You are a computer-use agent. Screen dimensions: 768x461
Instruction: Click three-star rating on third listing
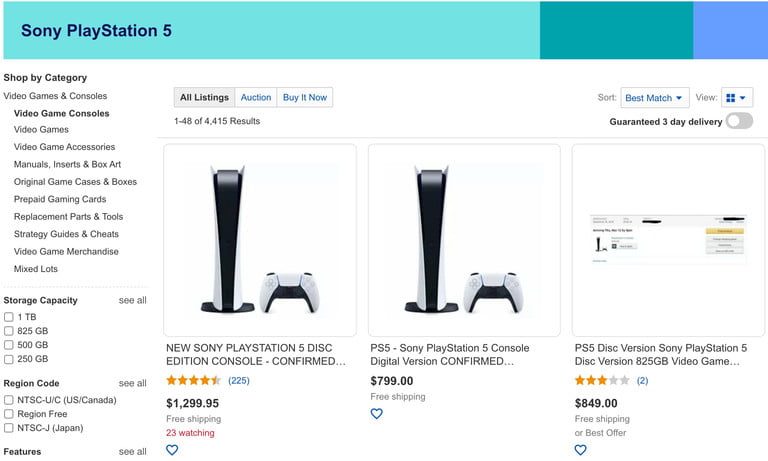tap(602, 381)
